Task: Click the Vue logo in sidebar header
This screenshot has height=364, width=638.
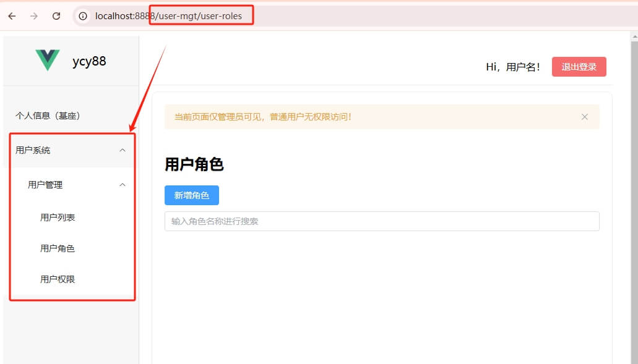Action: [x=48, y=60]
